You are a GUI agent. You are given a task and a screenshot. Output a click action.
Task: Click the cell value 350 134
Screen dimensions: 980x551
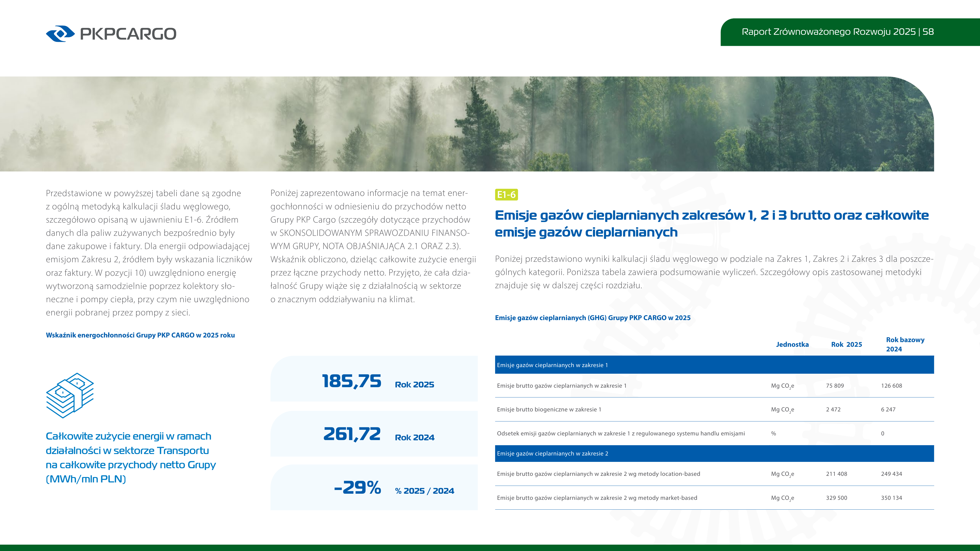[891, 498]
